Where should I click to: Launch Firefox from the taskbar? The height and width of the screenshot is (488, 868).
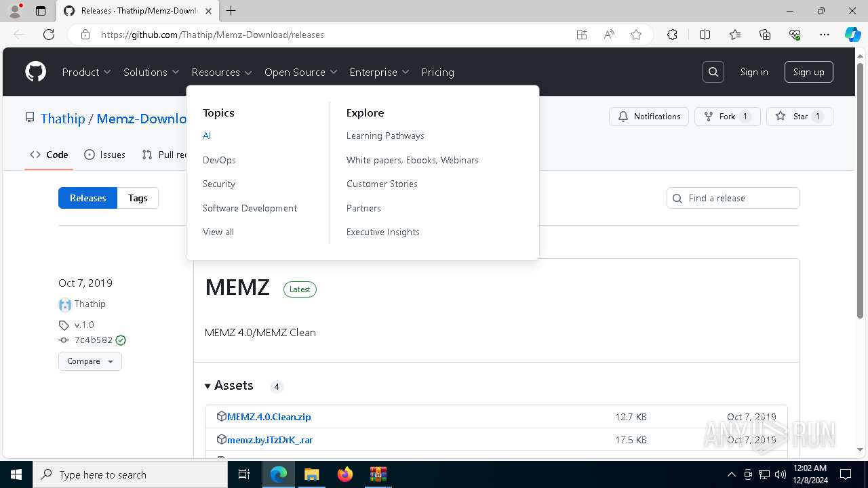[x=345, y=474]
